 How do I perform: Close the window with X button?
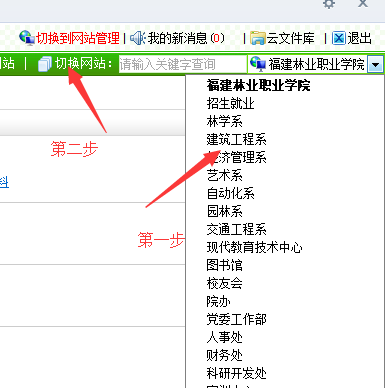coord(363,3)
